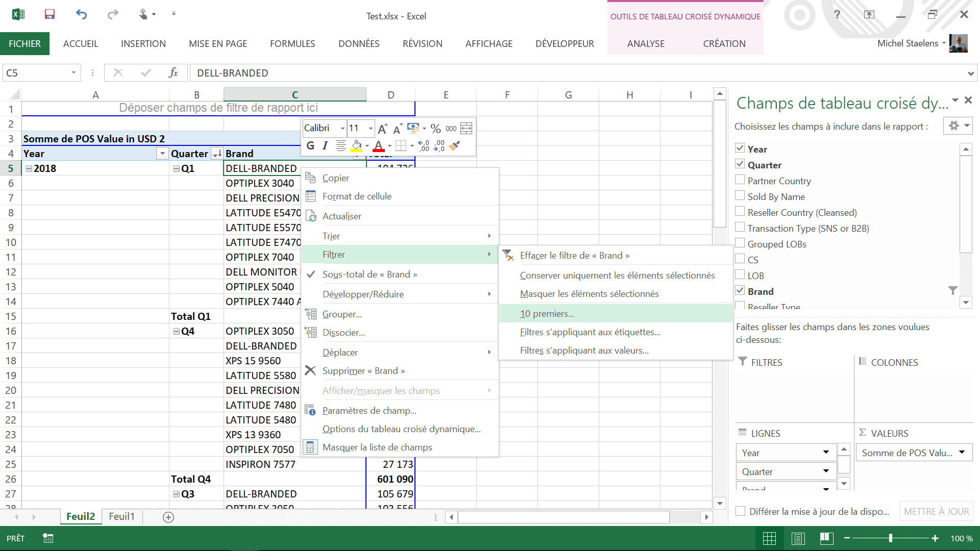Enable Différer la mise à jour checkbox
The width and height of the screenshot is (980, 551).
[x=740, y=511]
